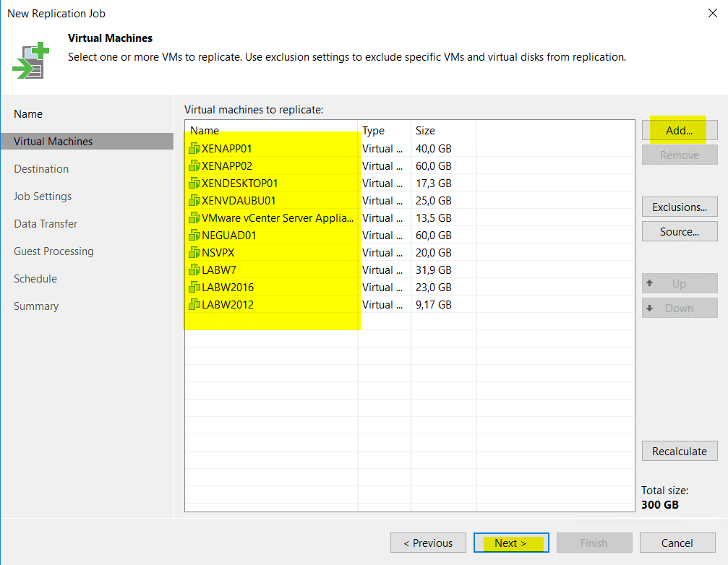Click the Add button to include more VMs
This screenshot has height=565, width=728.
(679, 130)
